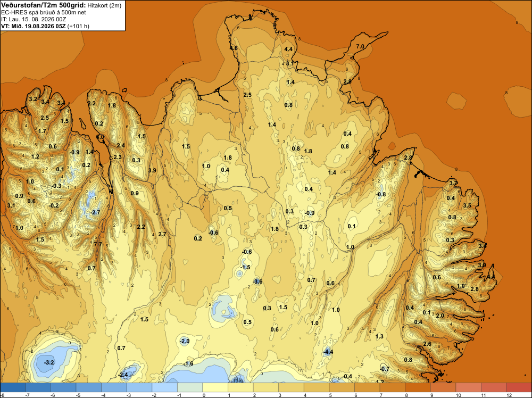The image size is (532, 398).
Task: Click the "-3.2" temperature value on the glacier
Action: [49, 362]
